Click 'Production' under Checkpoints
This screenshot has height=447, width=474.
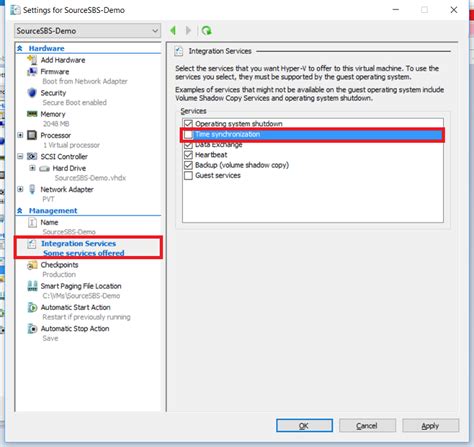59,275
